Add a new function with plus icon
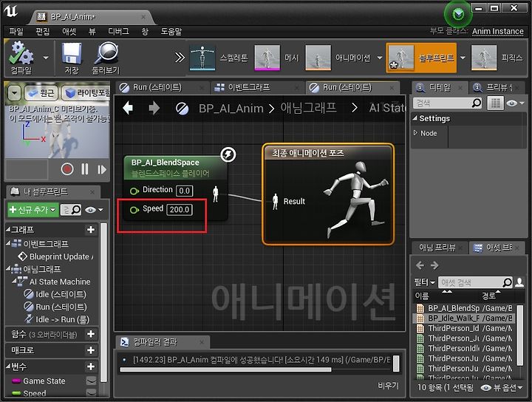Viewport: 532px width, 402px height. [91, 334]
